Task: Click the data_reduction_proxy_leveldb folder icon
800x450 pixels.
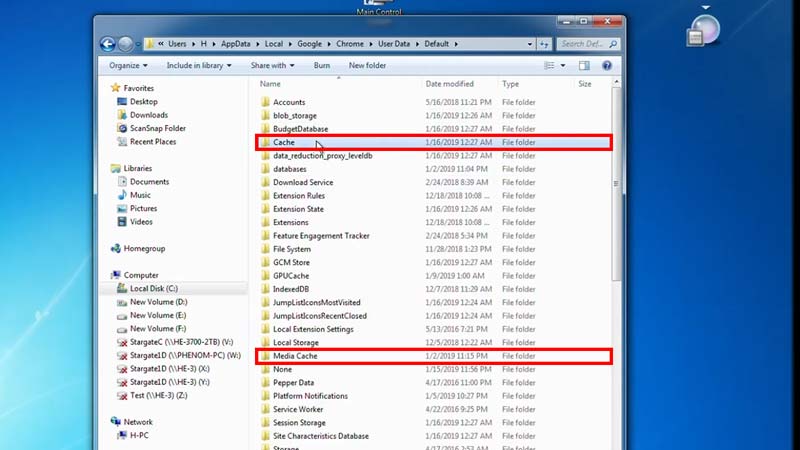Action: pyautogui.click(x=265, y=156)
